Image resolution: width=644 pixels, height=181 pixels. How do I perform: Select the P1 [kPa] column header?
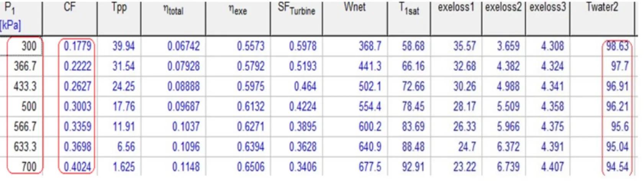pos(21,18)
